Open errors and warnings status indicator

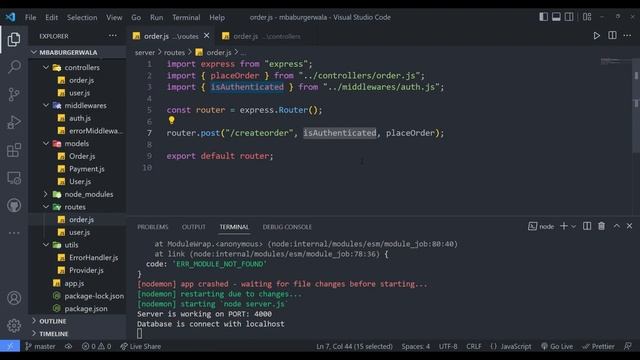tap(96, 346)
